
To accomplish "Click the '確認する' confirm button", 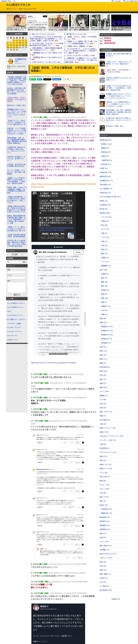I will pyautogui.click(x=17, y=295).
